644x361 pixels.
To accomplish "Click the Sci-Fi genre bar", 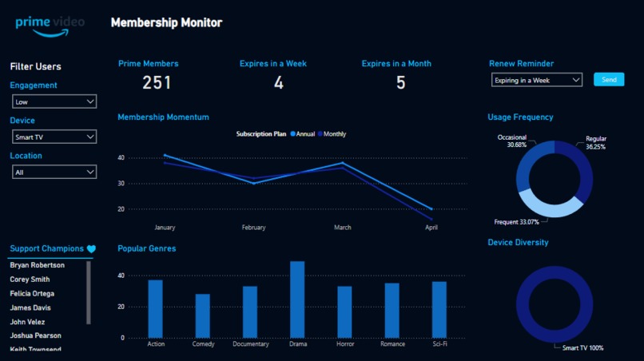I will [439, 310].
